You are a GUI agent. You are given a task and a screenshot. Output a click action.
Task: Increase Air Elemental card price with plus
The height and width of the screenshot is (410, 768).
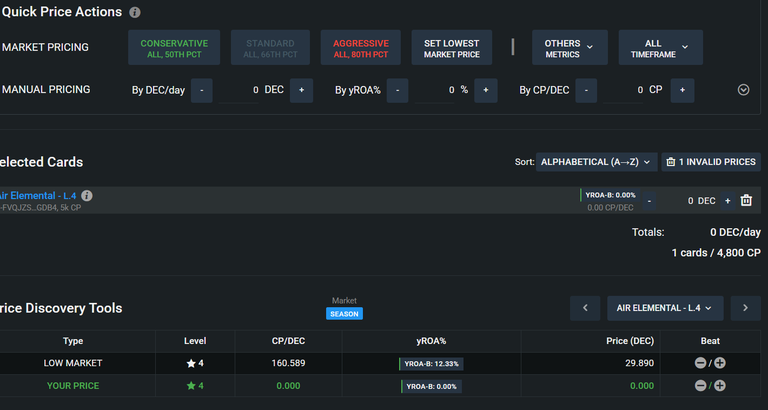click(x=728, y=201)
